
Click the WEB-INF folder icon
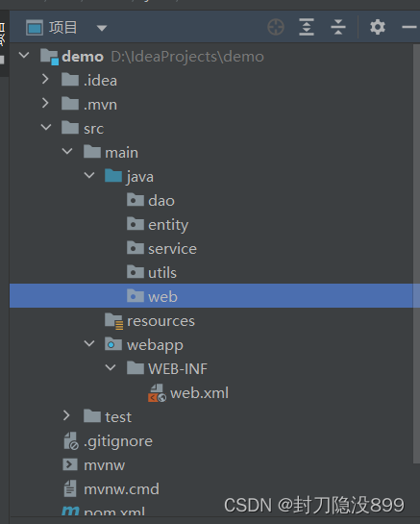pos(136,368)
